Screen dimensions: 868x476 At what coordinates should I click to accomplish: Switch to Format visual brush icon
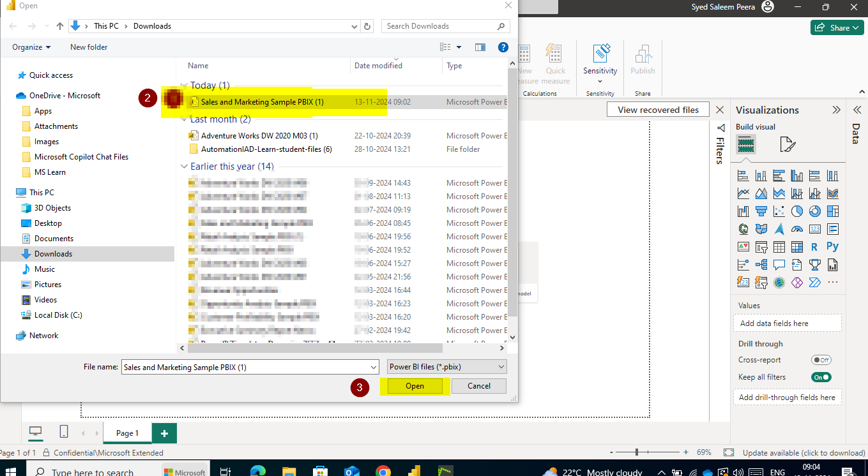[788, 145]
